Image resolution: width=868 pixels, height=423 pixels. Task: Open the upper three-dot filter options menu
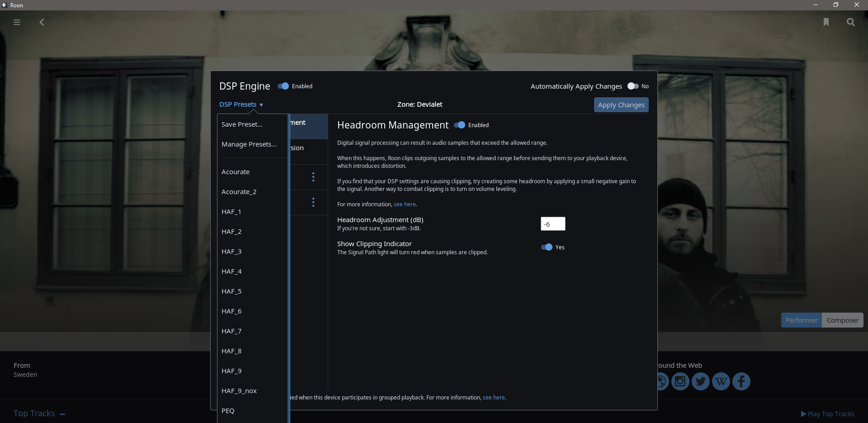coord(313,177)
